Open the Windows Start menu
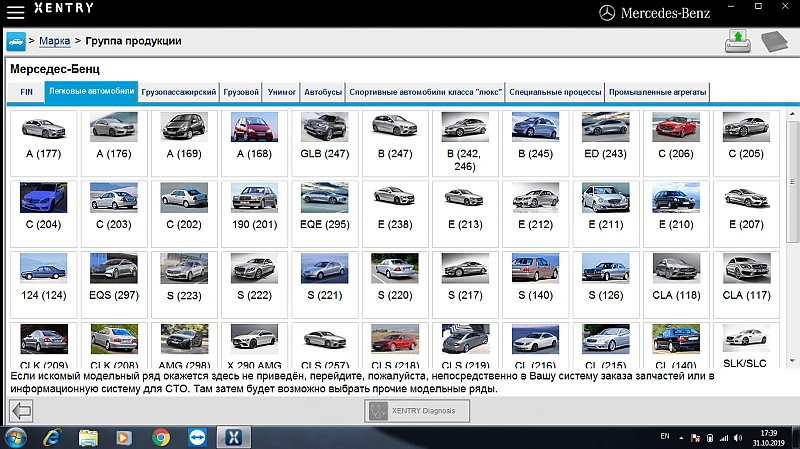The width and height of the screenshot is (800, 449). pos(15,438)
